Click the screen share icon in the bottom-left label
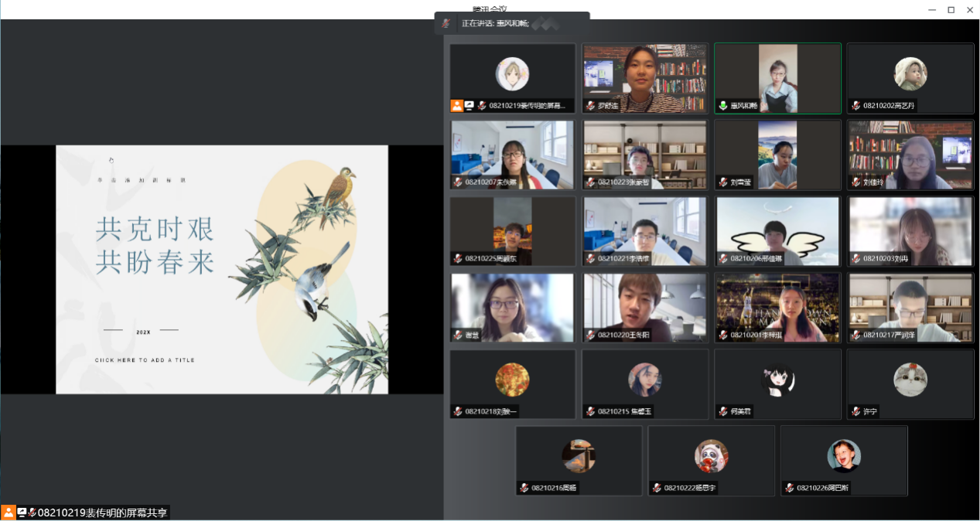 pos(22,512)
